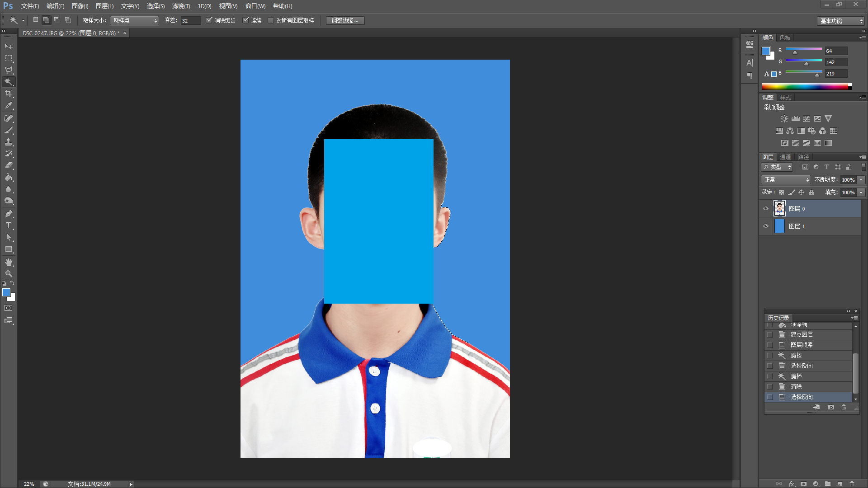Click the color spectrum ramp bar
This screenshot has width=868, height=488.
click(x=807, y=87)
